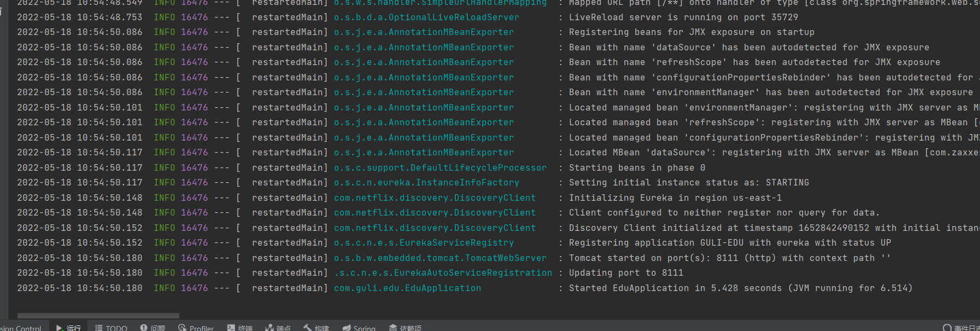
Task: Click 'Registering beans for JMX exposure on startup'
Action: click(x=691, y=32)
